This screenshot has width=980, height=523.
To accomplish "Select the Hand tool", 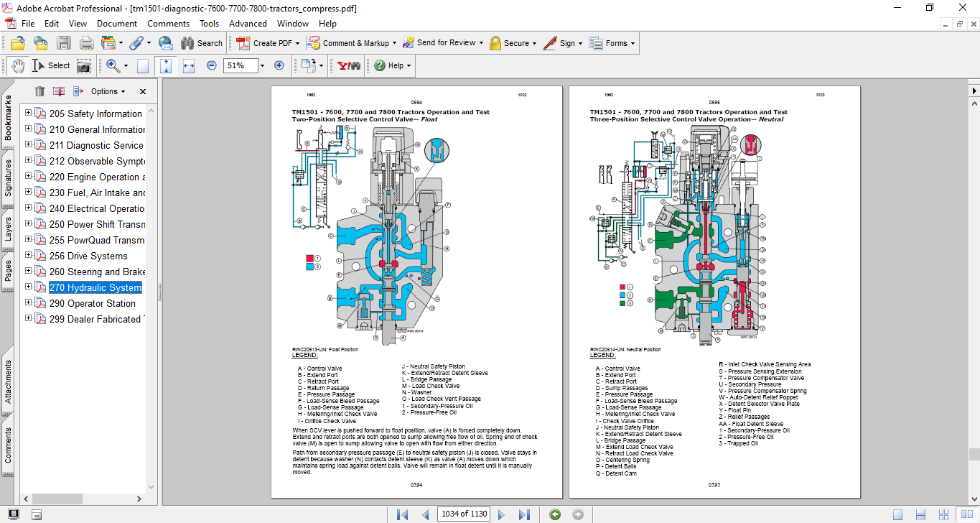I will pos(18,65).
